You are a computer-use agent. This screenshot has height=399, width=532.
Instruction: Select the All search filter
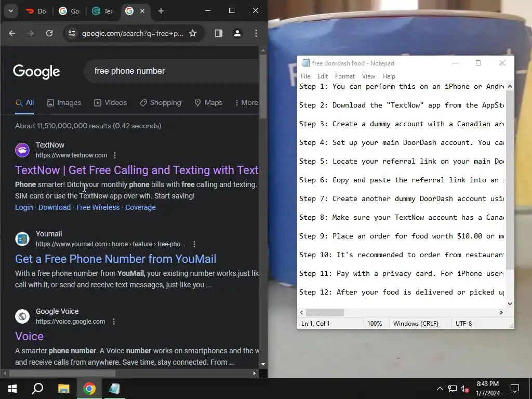click(x=25, y=103)
